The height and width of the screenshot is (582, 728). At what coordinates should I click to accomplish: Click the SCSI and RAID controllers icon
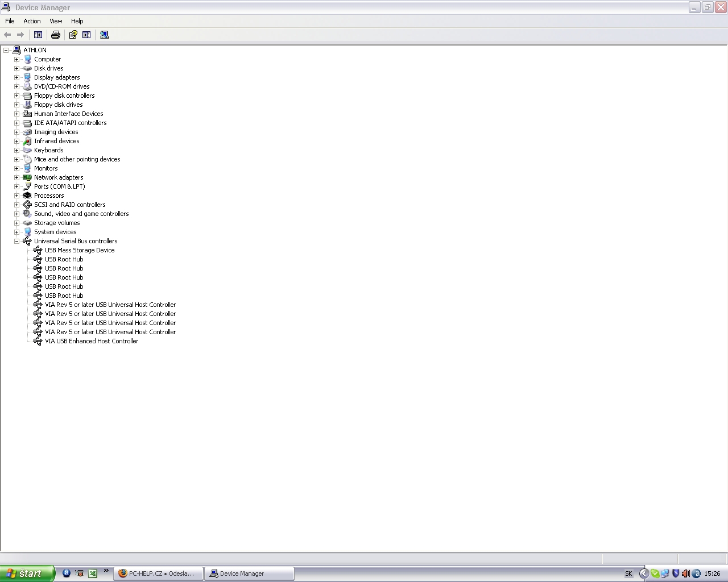[27, 205]
